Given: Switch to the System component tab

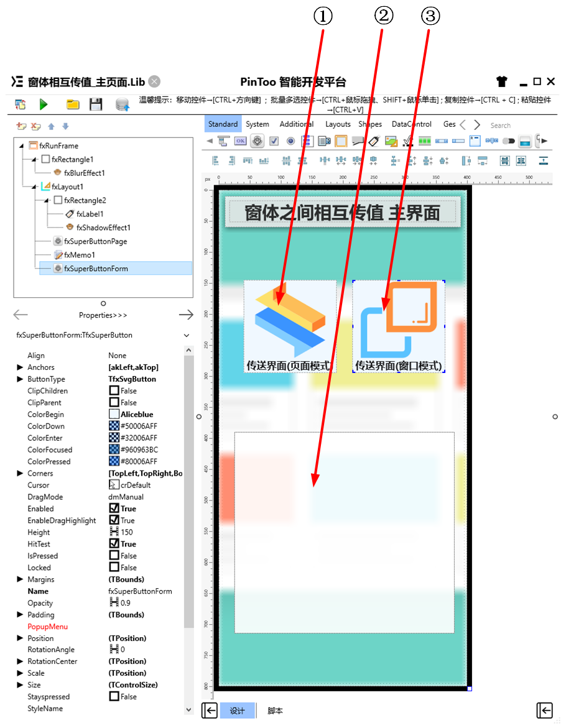Looking at the screenshot, I should click(x=257, y=124).
